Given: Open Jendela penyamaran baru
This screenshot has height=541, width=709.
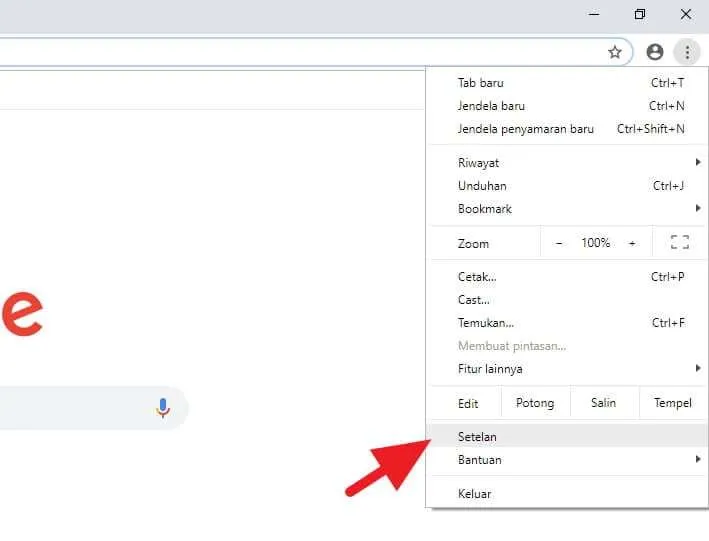Looking at the screenshot, I should (567, 129).
